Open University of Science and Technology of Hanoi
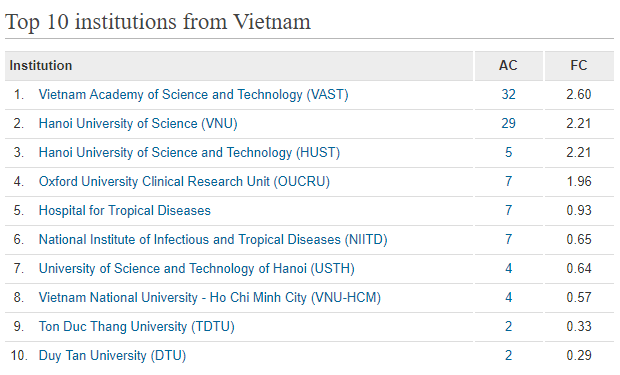620x375 pixels. click(197, 269)
